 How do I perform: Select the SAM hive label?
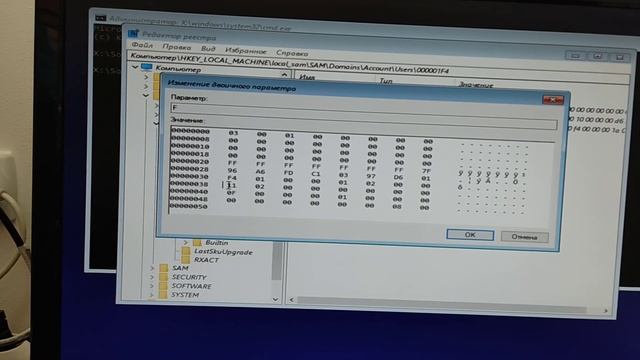[180, 268]
